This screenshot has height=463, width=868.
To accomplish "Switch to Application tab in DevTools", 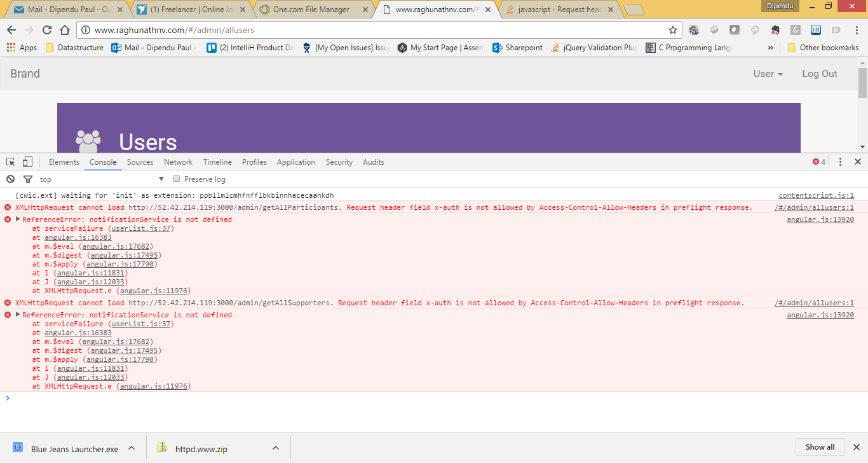I will tap(296, 162).
